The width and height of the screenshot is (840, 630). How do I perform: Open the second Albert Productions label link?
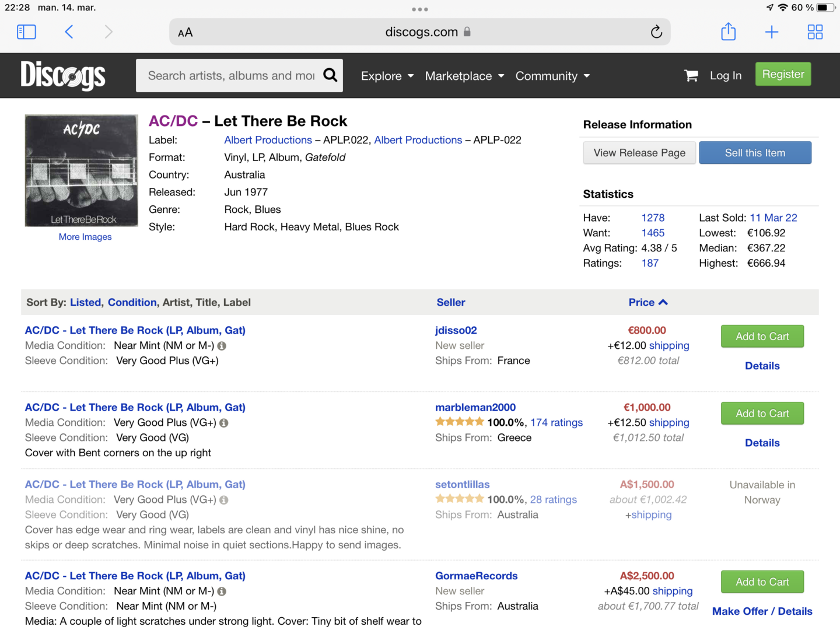tap(418, 140)
